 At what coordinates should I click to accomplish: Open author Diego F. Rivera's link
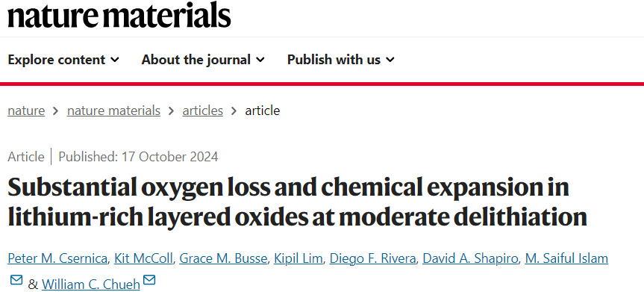click(373, 258)
